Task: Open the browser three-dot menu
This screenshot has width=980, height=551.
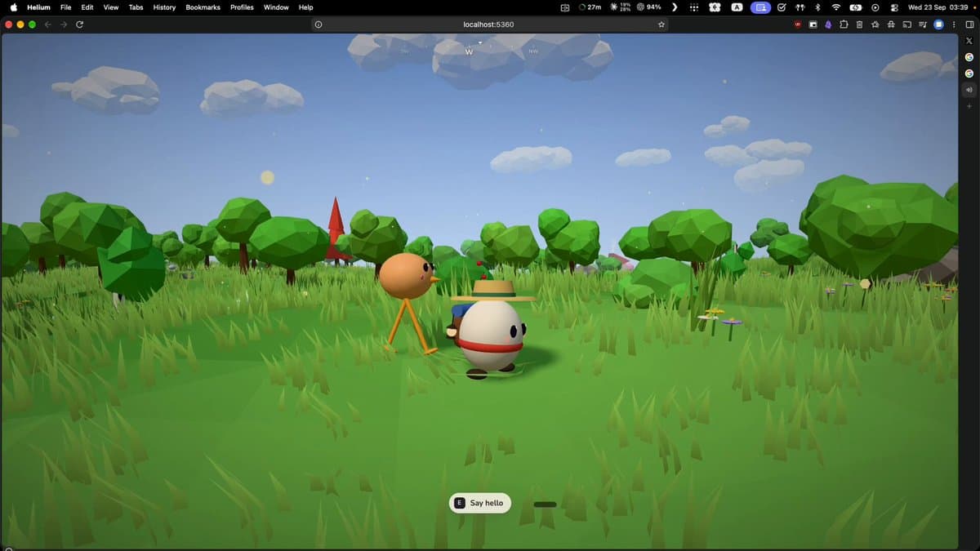Action: pos(954,24)
